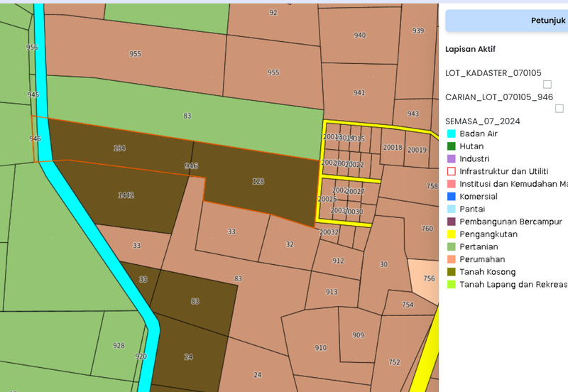
Task: Click the Petunjuk panel header button
Action: tap(506, 21)
